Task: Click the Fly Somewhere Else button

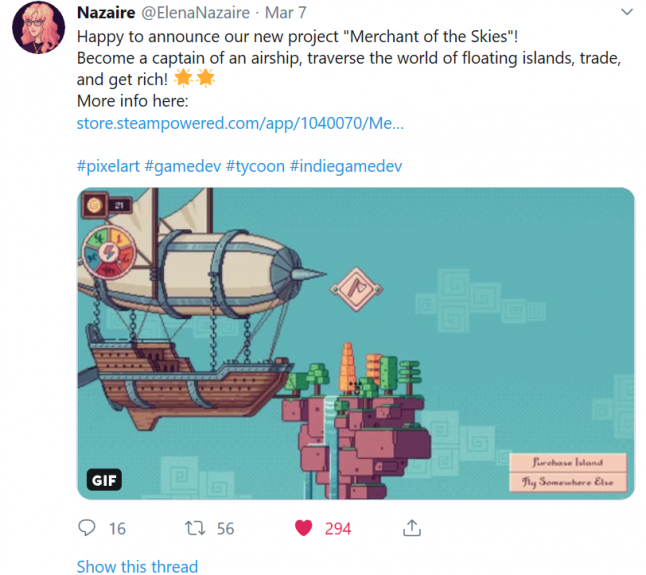Action: (568, 482)
